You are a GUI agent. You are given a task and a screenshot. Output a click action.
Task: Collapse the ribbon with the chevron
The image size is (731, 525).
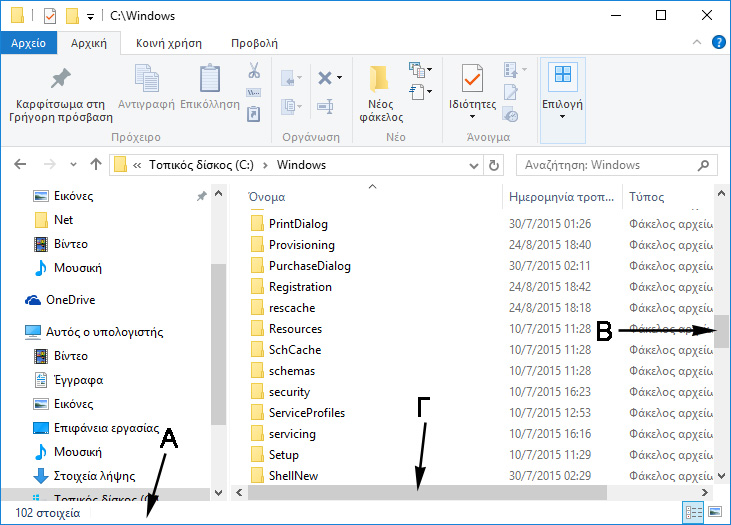(697, 42)
